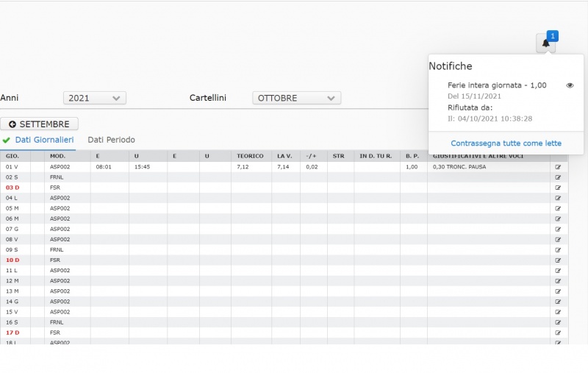This screenshot has height=373, width=588.
Task: Go back to SETTEMBRE month
Action: (40, 124)
